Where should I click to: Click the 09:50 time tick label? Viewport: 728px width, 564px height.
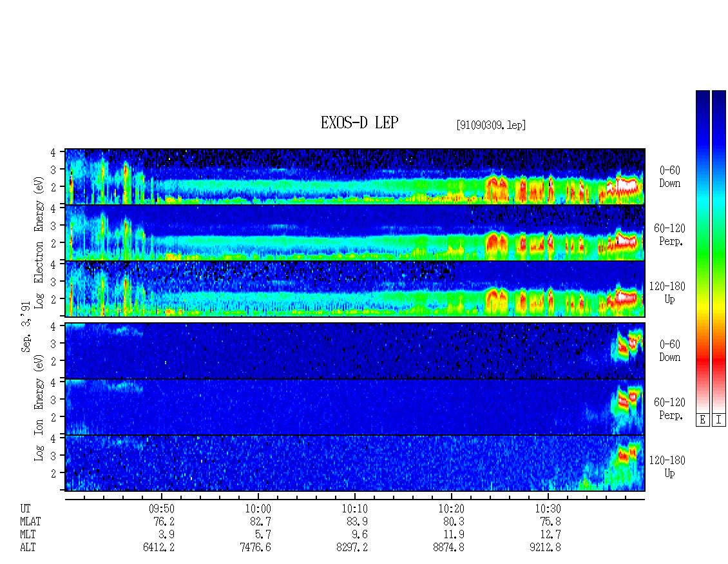coord(162,509)
